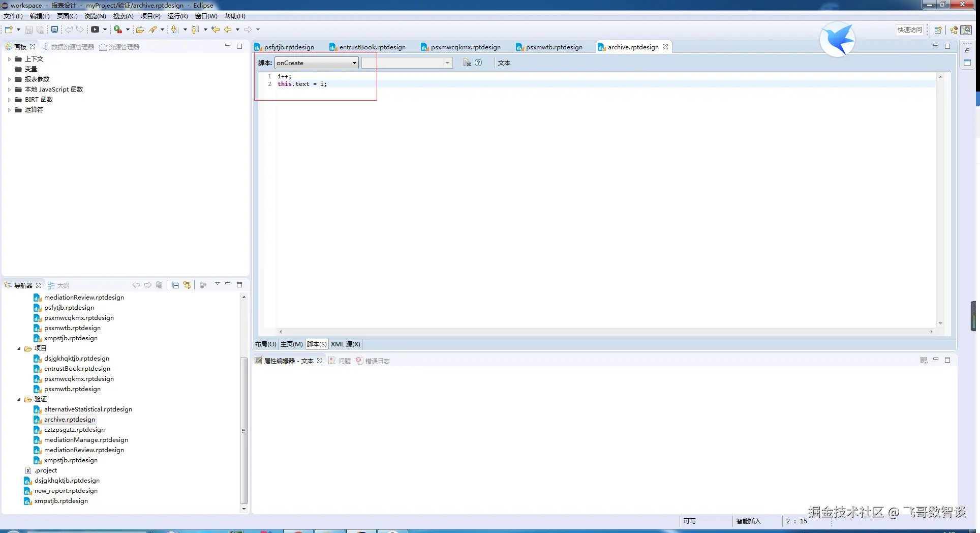Image resolution: width=980 pixels, height=533 pixels.
Task: Click the Search pen toolbar icon
Action: 152,29
